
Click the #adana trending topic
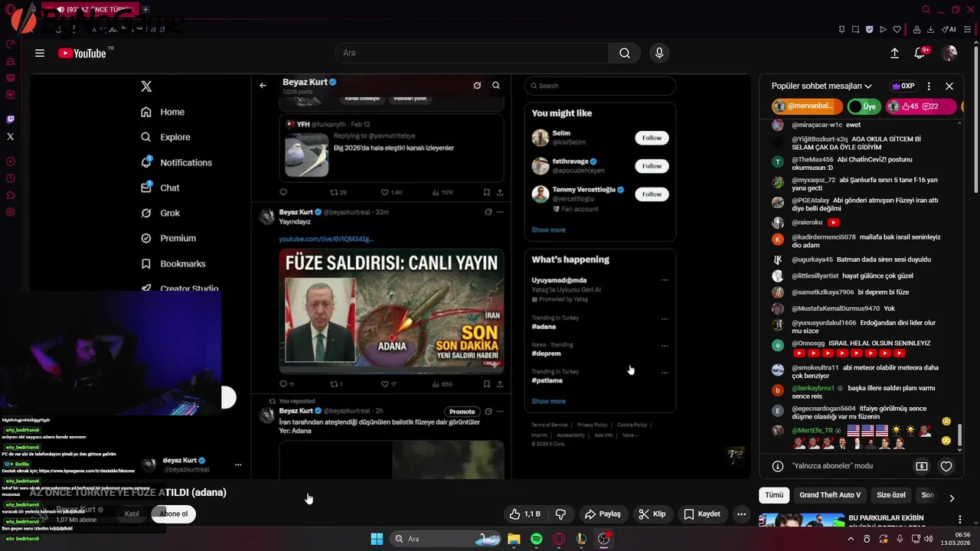point(542,327)
